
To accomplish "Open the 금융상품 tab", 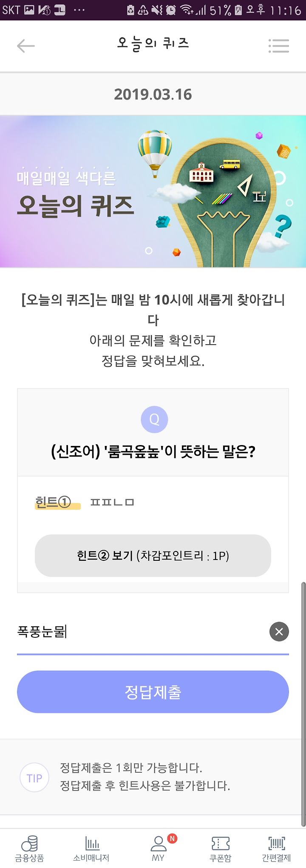I will [30, 848].
